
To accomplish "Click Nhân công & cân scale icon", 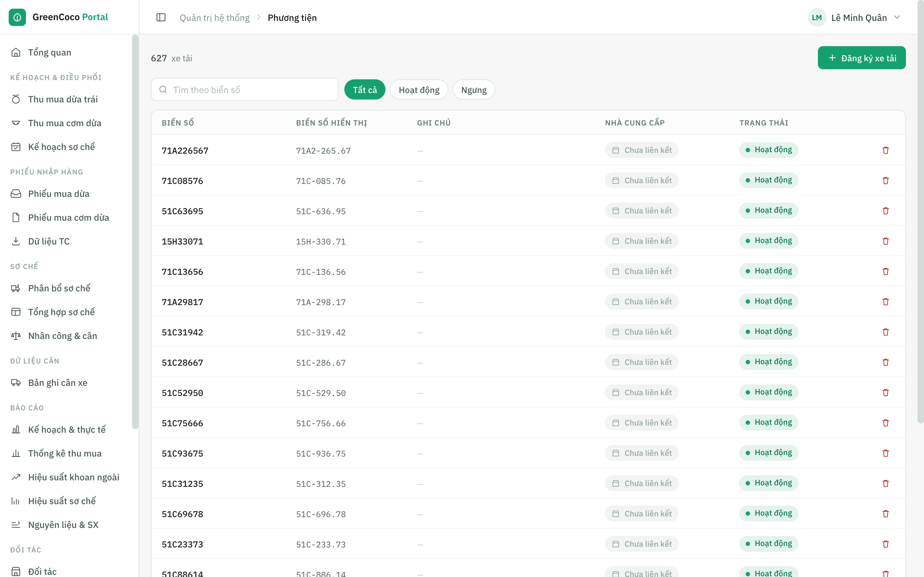I will 16,336.
